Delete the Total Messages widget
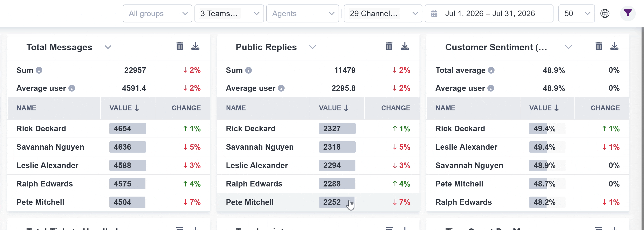The image size is (644, 230). 179,46
